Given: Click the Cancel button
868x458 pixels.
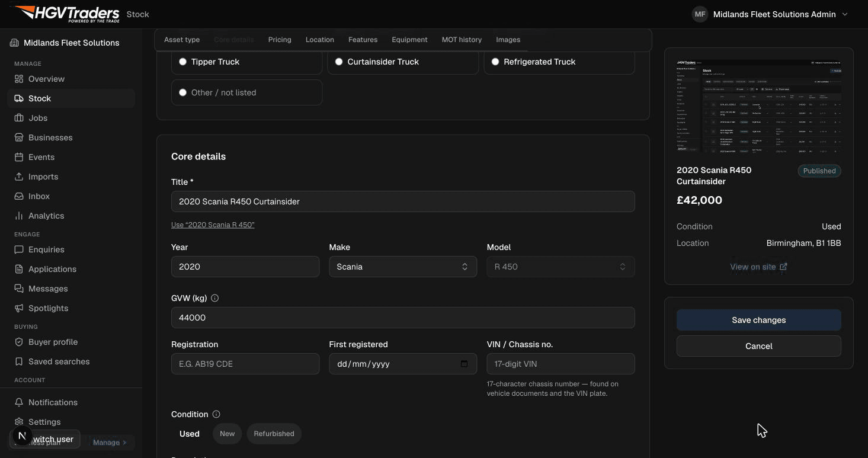Looking at the screenshot, I should (x=758, y=346).
